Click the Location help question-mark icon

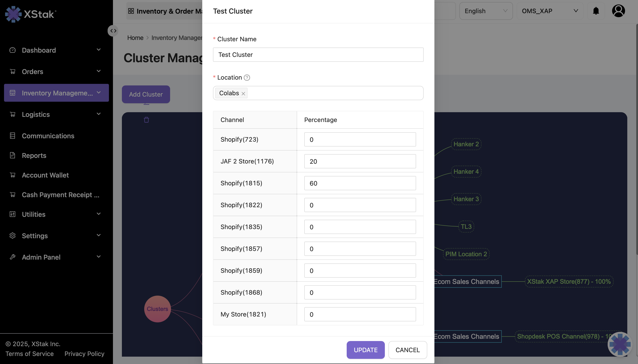point(247,78)
